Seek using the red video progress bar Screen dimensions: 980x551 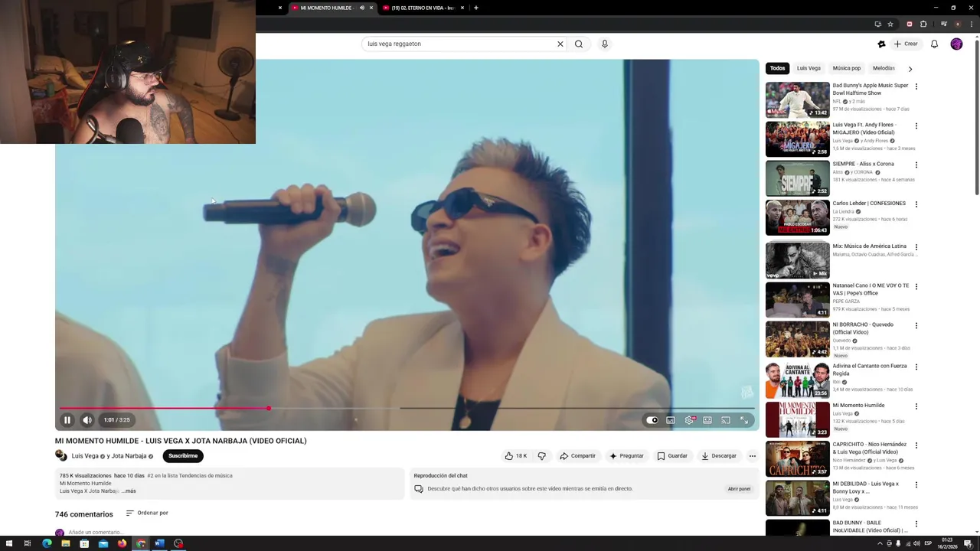pos(407,408)
